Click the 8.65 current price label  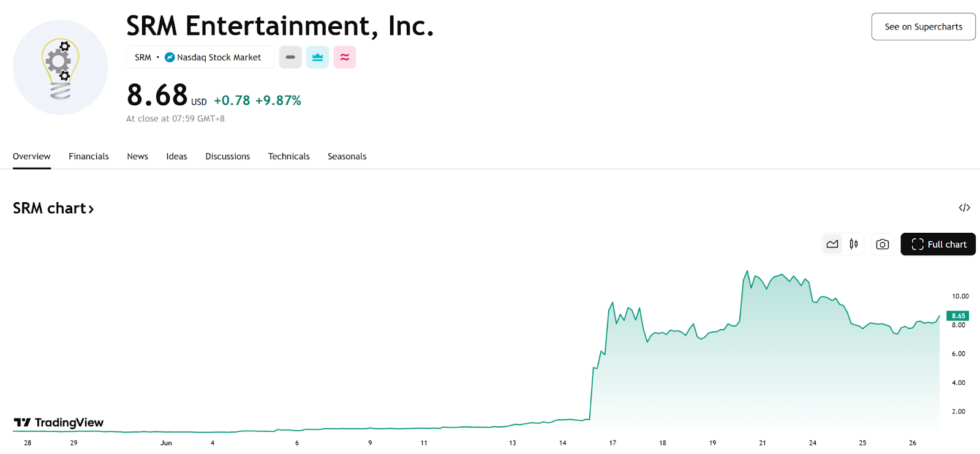point(958,316)
